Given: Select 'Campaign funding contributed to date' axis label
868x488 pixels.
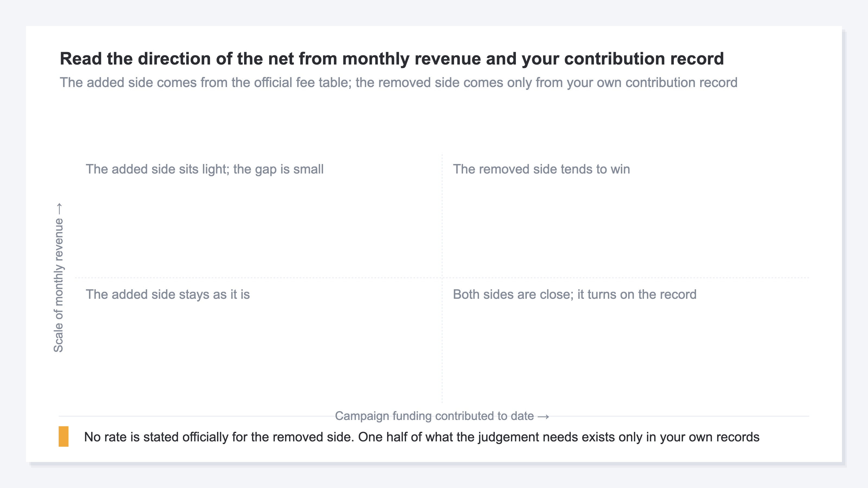Looking at the screenshot, I should 434,416.
